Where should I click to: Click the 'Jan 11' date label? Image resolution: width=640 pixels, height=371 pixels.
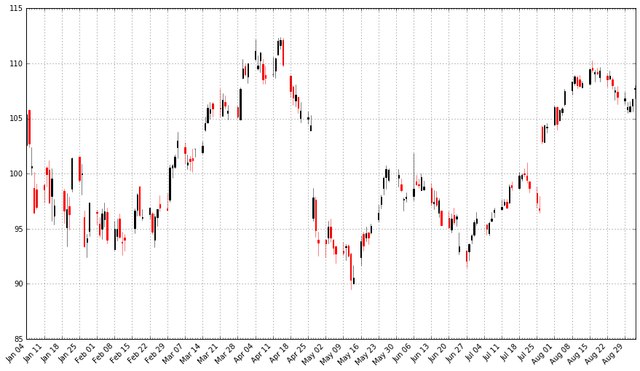(x=33, y=353)
